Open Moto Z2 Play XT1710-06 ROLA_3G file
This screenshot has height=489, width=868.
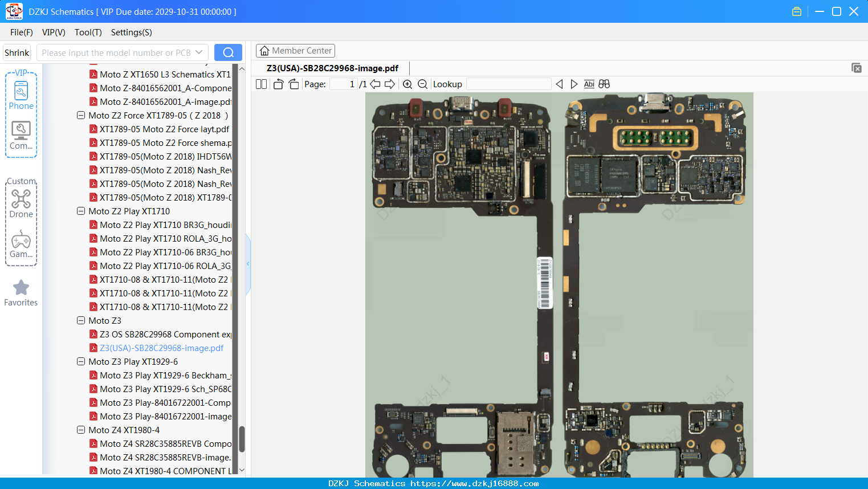165,266
